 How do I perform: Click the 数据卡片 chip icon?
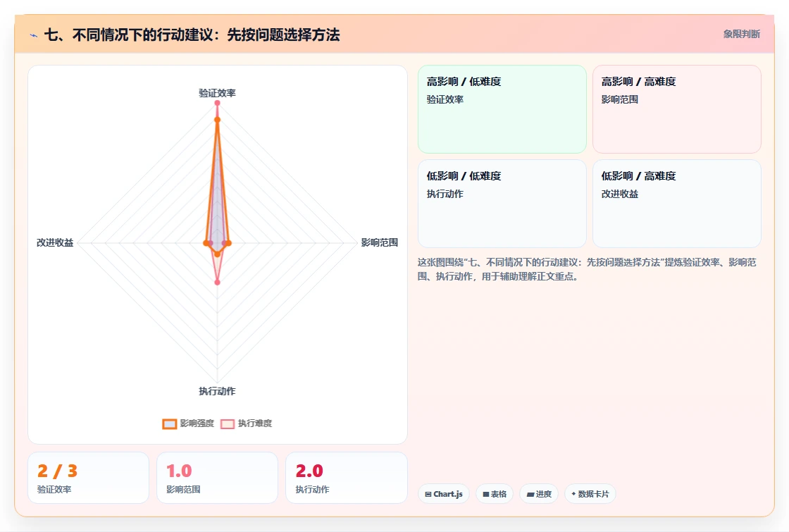pos(573,494)
